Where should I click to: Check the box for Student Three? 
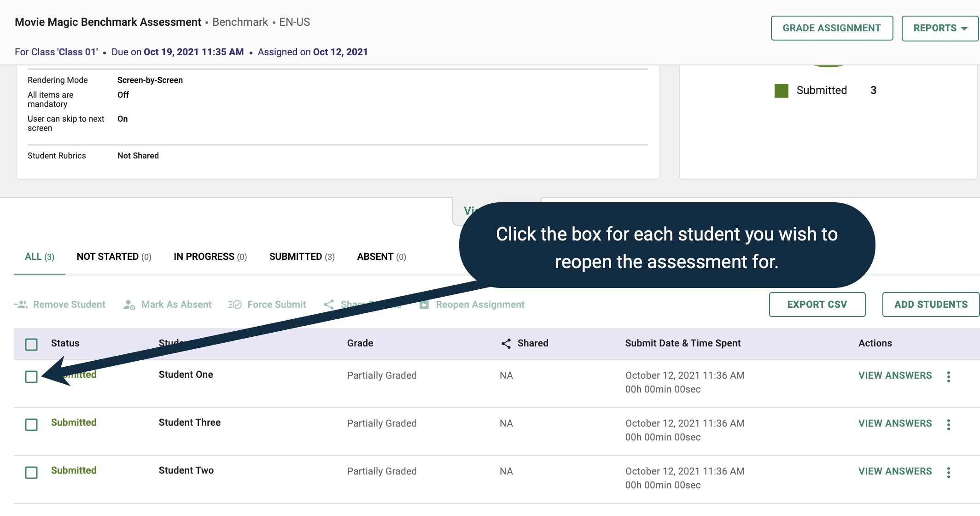(31, 425)
